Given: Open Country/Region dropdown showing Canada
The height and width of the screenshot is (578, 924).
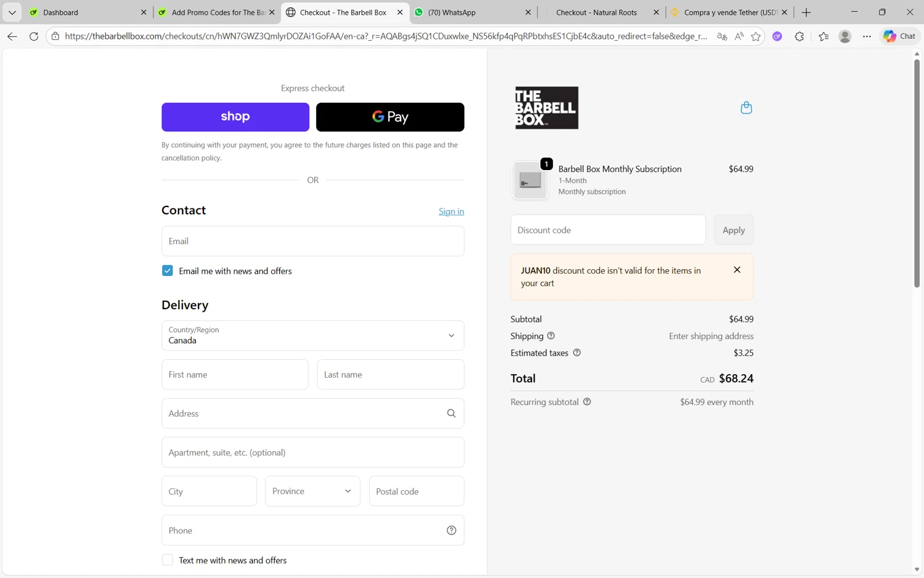Looking at the screenshot, I should tap(312, 335).
